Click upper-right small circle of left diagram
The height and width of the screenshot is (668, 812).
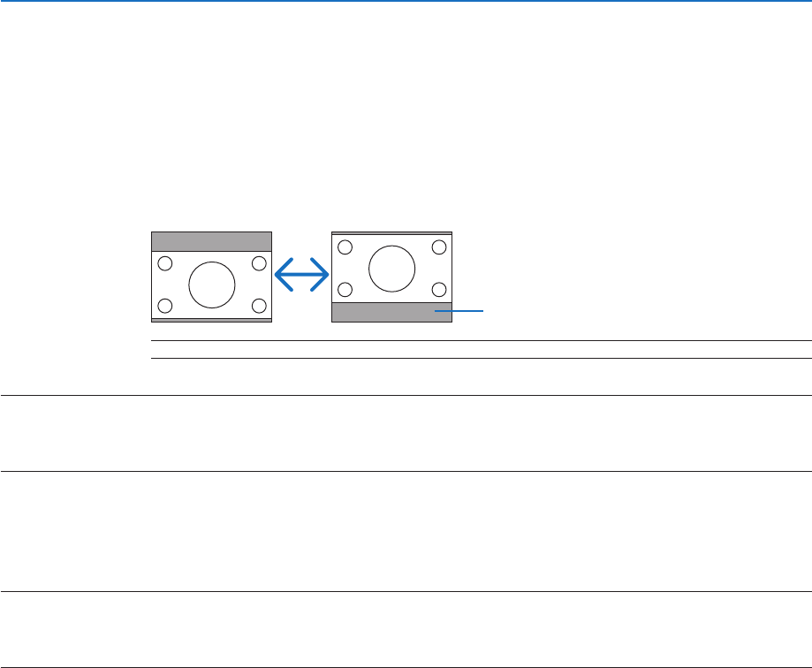(x=259, y=263)
